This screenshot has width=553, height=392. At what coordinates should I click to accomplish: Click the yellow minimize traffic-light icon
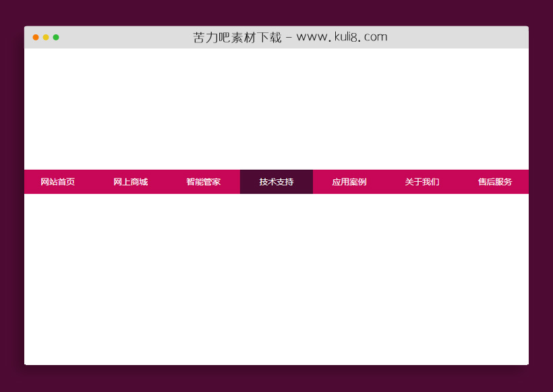click(46, 38)
